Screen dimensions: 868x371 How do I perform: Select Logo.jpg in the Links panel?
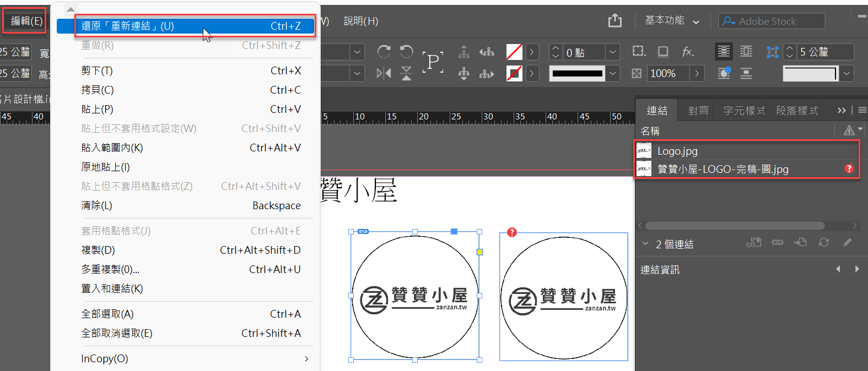tap(747, 150)
